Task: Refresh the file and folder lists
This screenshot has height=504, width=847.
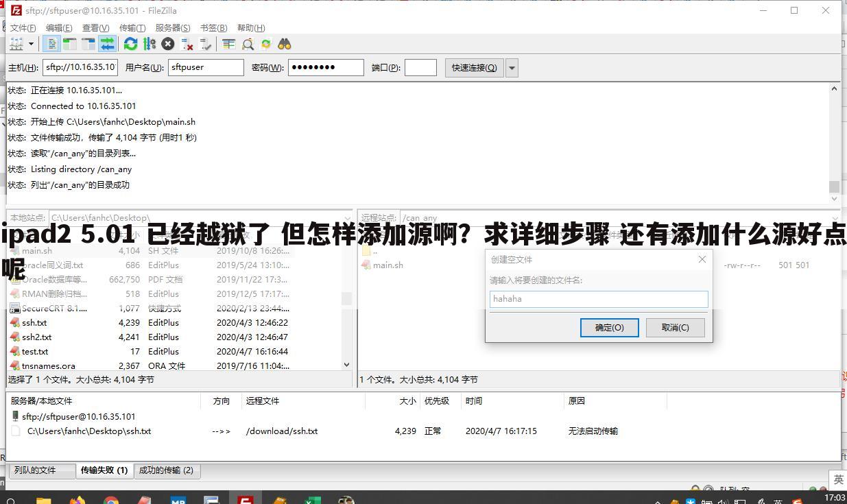Action: tap(131, 43)
